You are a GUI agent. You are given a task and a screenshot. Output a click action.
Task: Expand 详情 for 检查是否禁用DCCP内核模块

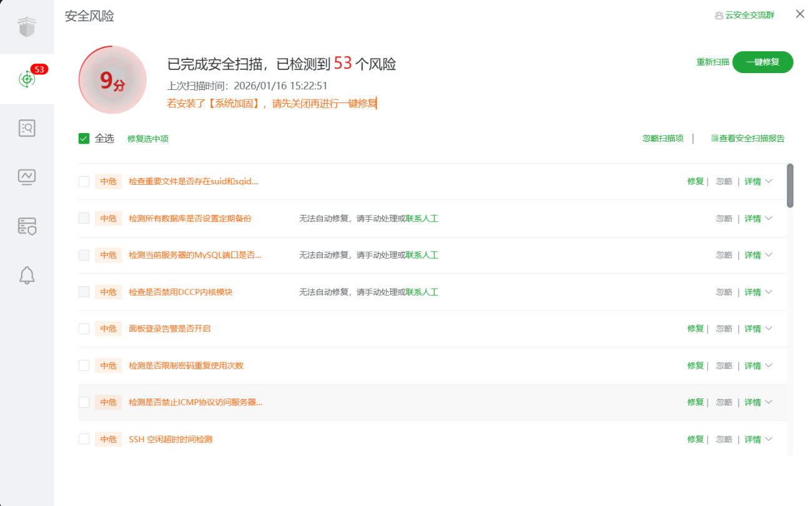[x=758, y=292]
